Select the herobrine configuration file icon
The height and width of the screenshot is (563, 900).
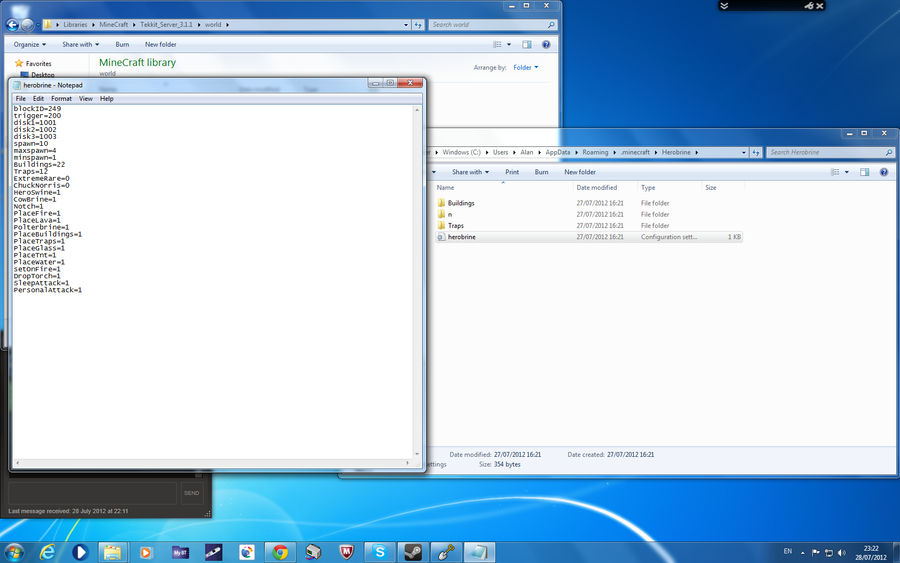point(441,237)
